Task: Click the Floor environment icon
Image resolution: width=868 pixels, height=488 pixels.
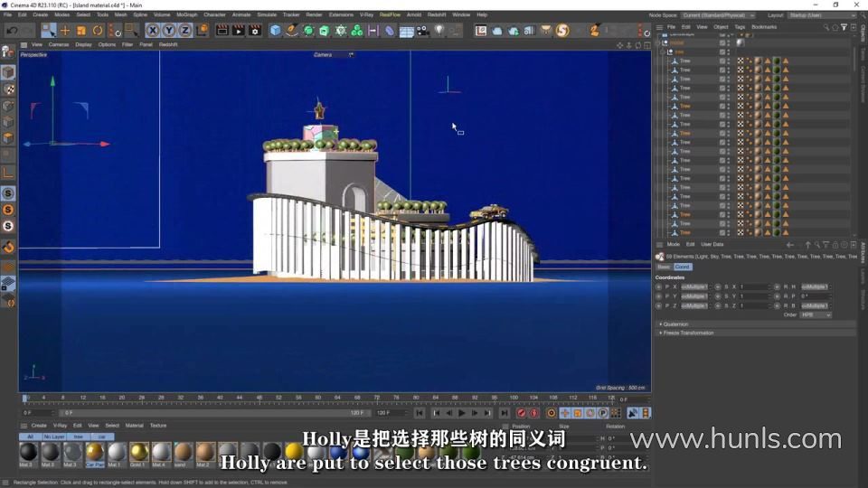Action: point(406,31)
